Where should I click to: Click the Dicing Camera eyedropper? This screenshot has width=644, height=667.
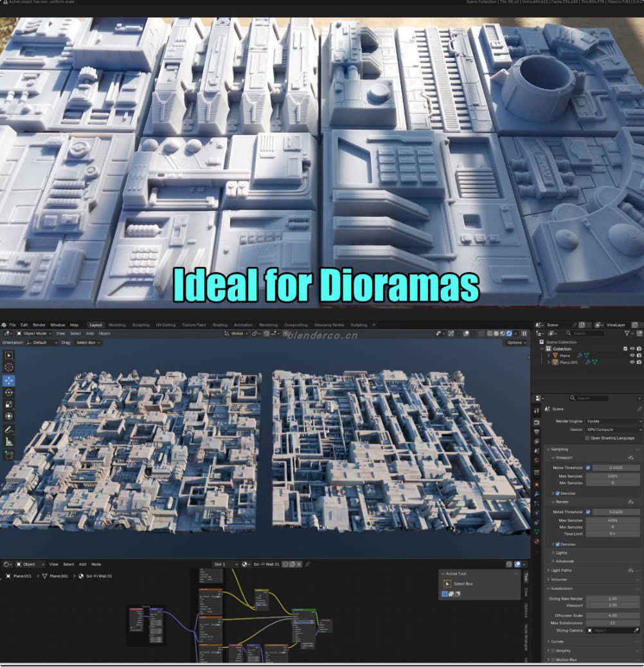[x=636, y=630]
